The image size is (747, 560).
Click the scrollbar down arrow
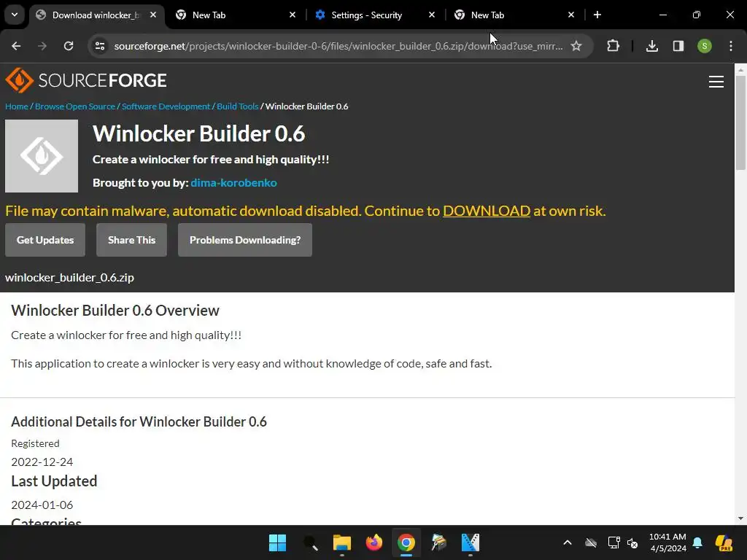click(740, 518)
